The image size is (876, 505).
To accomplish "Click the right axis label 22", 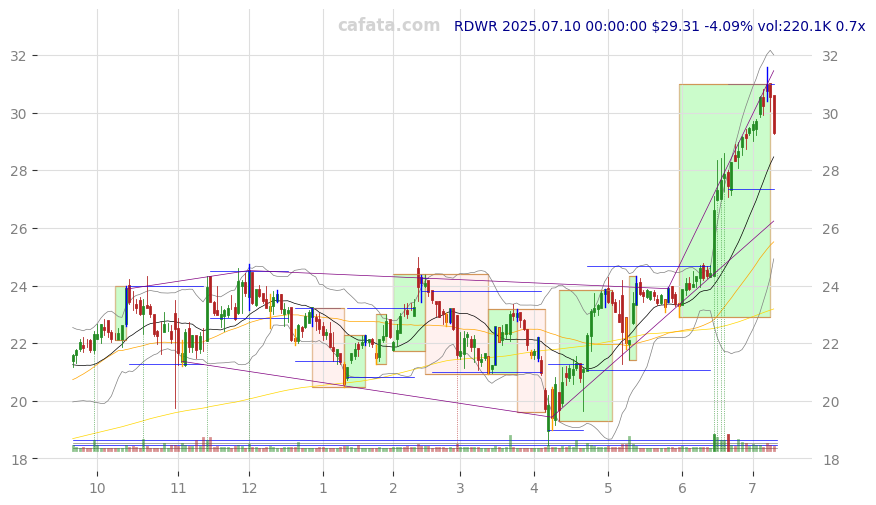I will pyautogui.click(x=830, y=344).
